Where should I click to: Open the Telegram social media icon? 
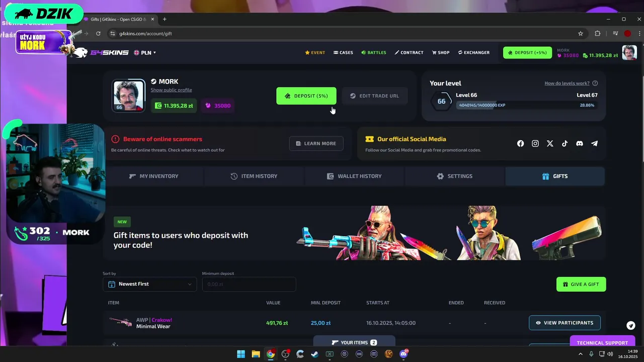click(x=594, y=143)
